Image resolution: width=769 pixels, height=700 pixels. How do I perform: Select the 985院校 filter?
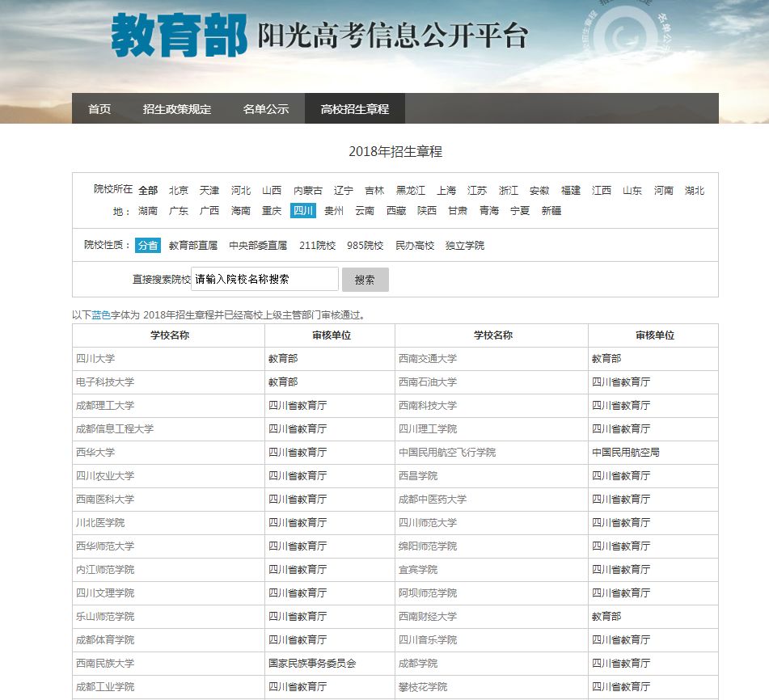point(365,245)
